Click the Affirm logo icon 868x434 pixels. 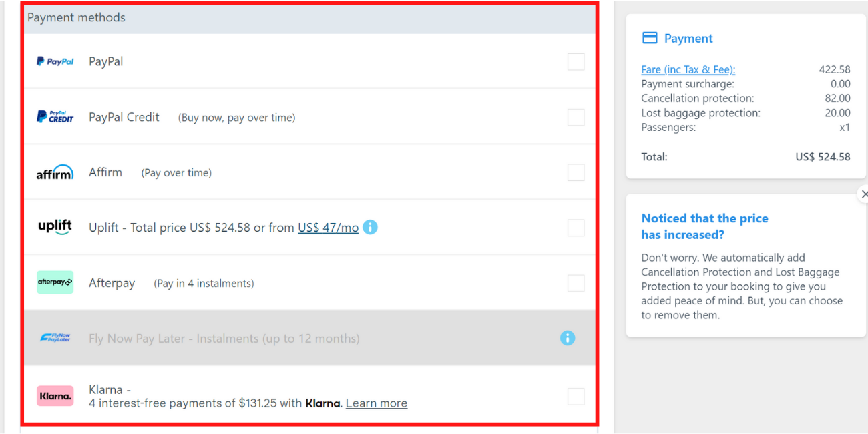[55, 172]
